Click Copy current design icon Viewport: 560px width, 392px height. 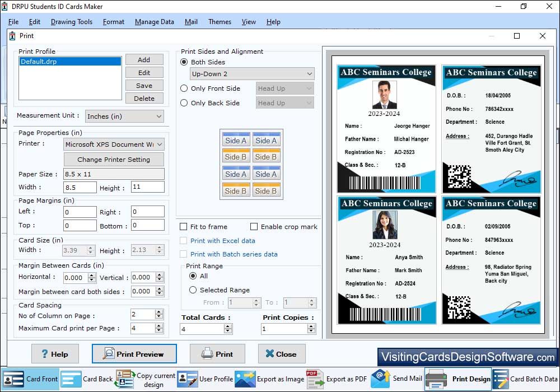(x=125, y=379)
